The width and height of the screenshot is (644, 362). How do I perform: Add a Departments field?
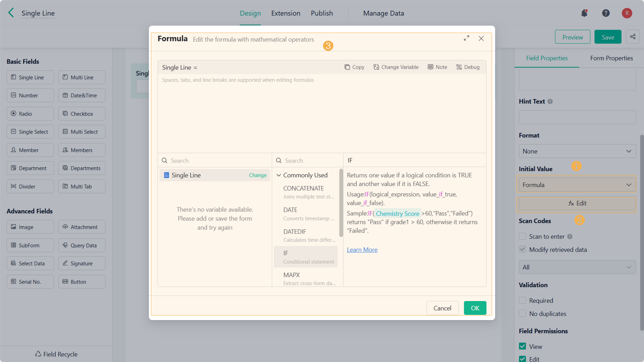pos(82,168)
